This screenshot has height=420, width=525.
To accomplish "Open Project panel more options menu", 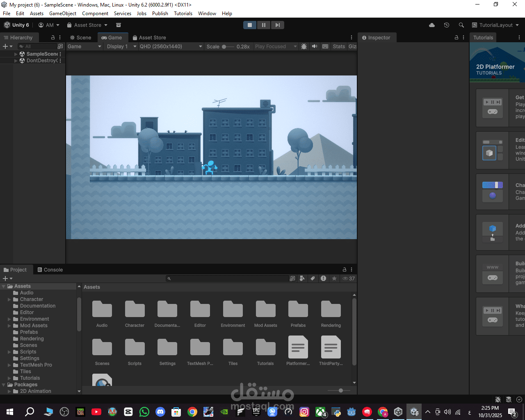I will (352, 269).
